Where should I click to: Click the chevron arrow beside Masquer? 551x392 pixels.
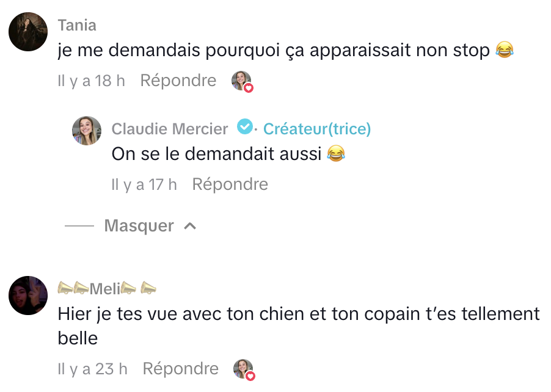click(x=190, y=226)
